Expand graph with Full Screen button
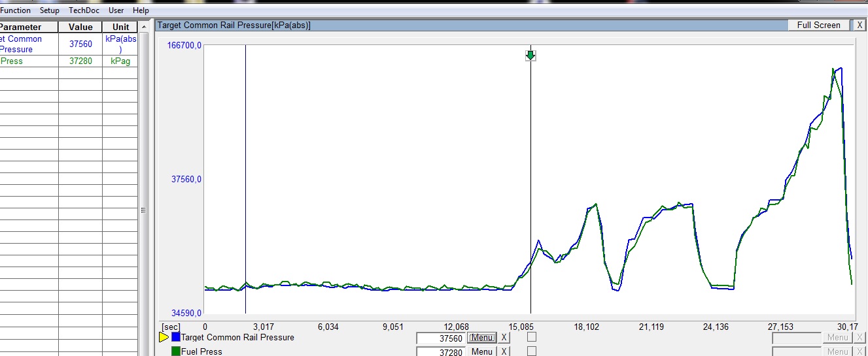 [818, 25]
